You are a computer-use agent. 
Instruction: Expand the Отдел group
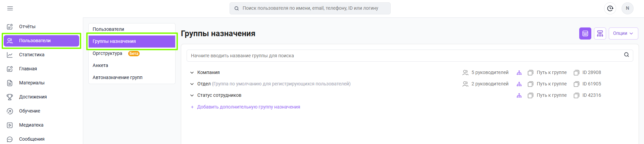pos(192,84)
